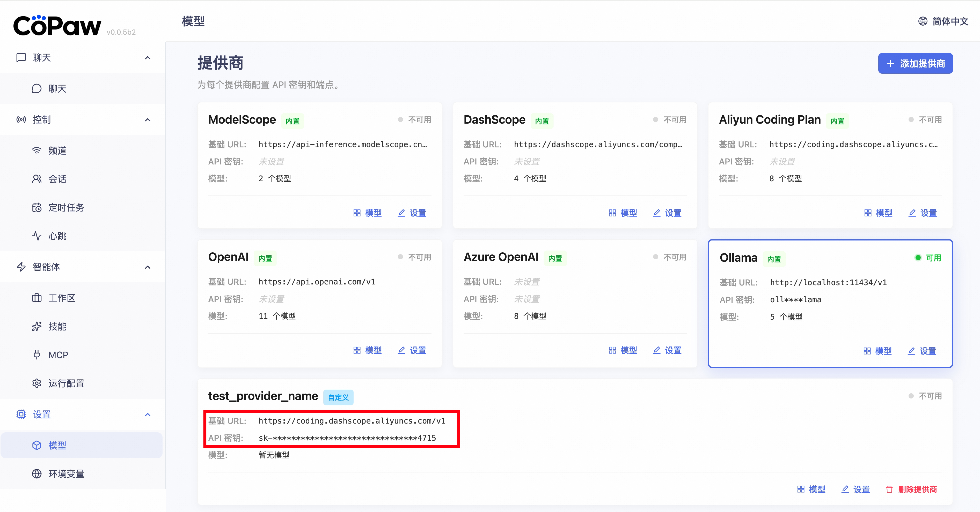Select the OpenAI provider card
The width and height of the screenshot is (980, 512).
[x=319, y=297]
